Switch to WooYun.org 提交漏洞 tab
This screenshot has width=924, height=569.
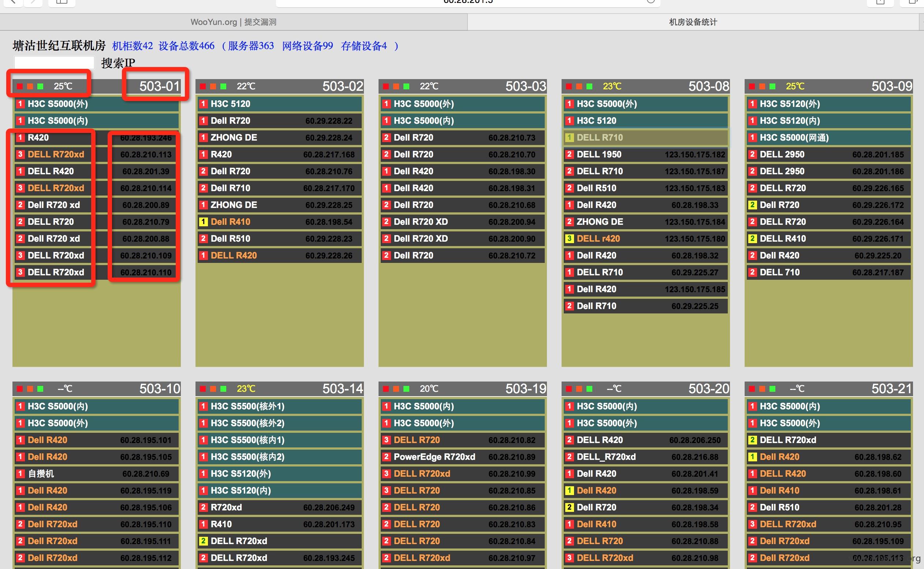pyautogui.click(x=234, y=22)
